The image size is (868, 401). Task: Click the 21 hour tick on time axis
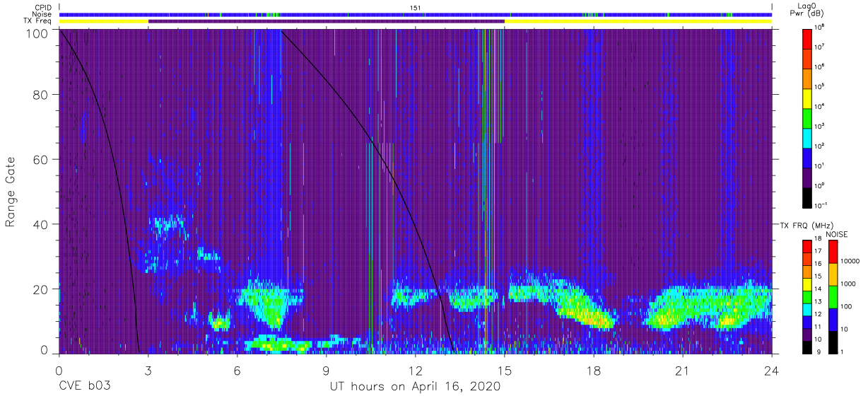click(683, 371)
